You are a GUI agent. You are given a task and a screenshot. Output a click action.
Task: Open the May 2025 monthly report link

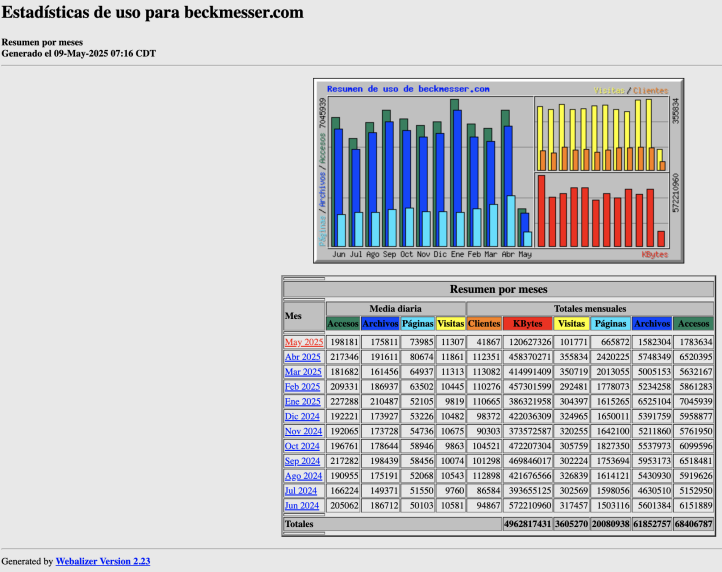point(303,342)
